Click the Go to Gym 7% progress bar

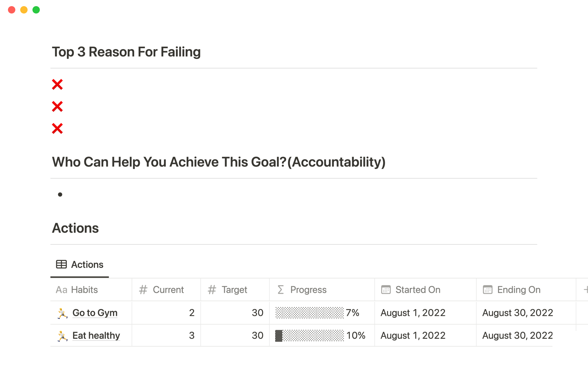309,313
